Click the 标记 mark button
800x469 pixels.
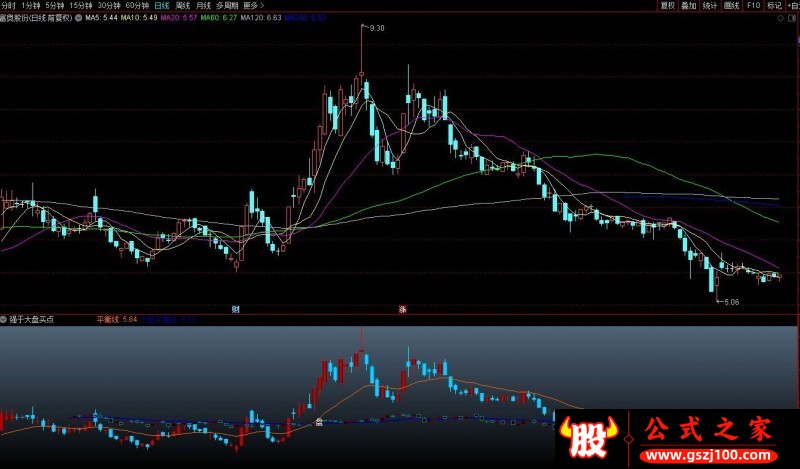[774, 5]
